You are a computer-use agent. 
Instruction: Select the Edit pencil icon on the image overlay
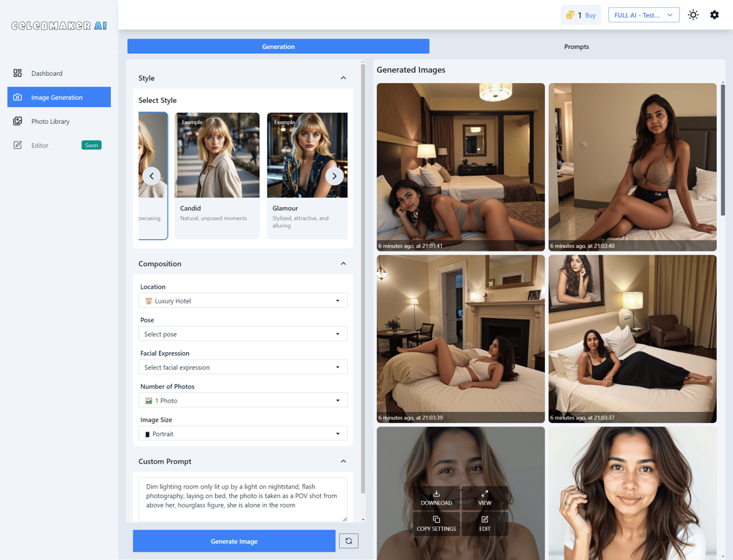(485, 519)
